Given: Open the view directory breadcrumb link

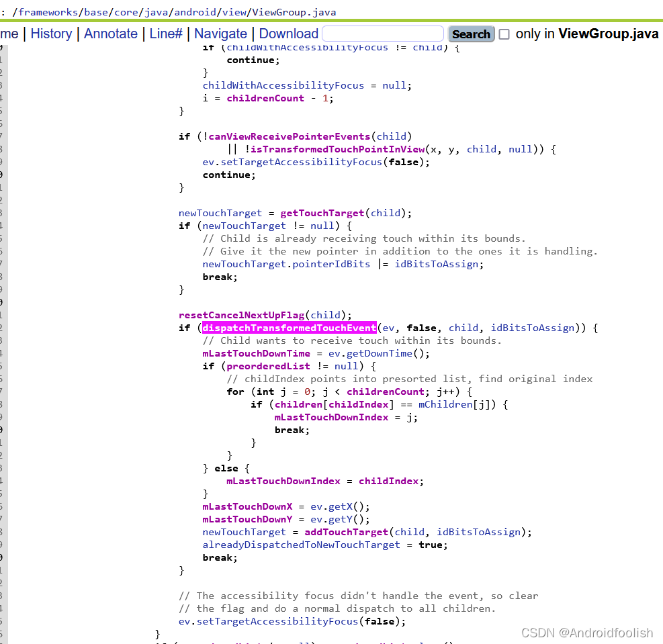Looking at the screenshot, I should coord(237,11).
